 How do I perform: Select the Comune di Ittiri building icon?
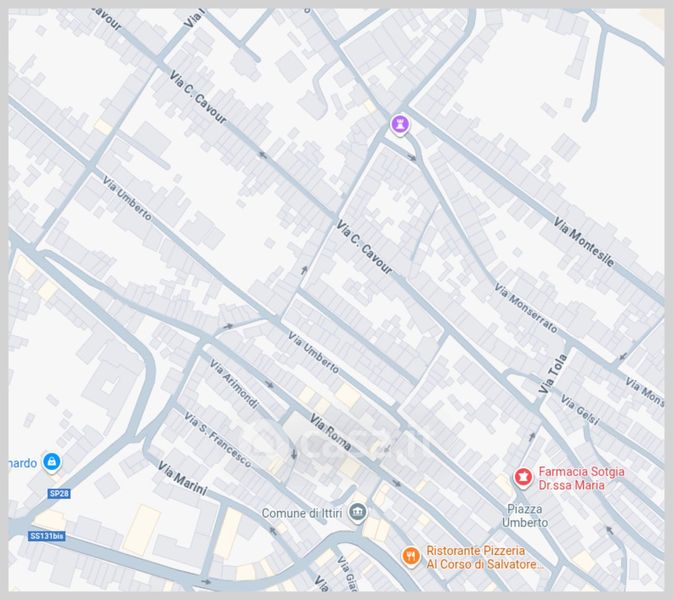coord(358,513)
